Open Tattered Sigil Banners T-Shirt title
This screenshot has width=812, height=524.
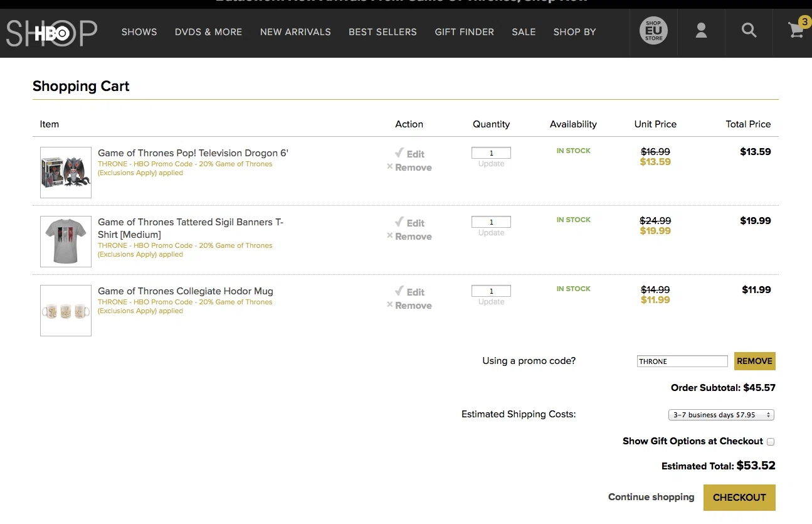(x=191, y=228)
